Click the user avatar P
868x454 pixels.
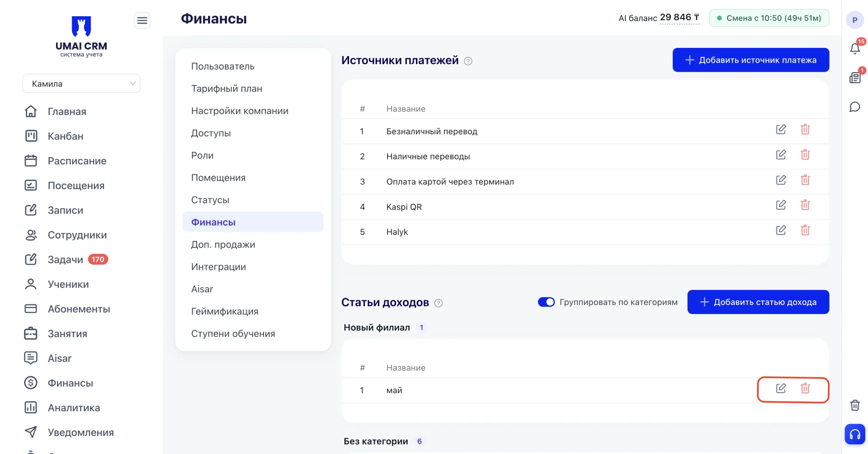tap(854, 20)
